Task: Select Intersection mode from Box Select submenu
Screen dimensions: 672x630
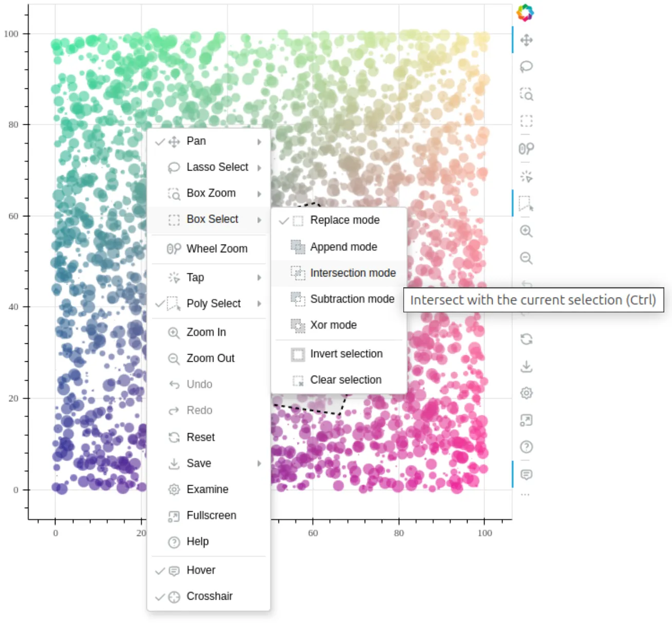Action: click(x=352, y=273)
